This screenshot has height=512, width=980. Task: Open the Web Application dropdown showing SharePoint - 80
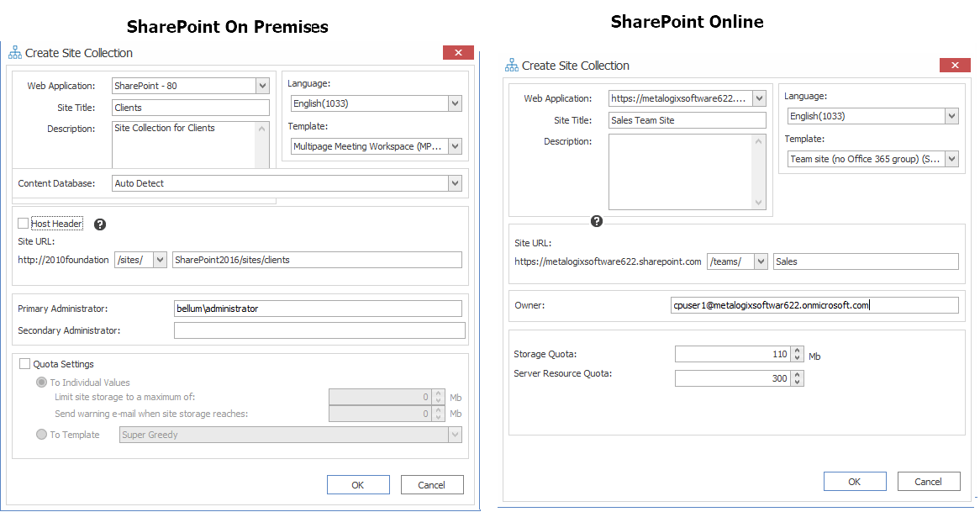point(261,85)
